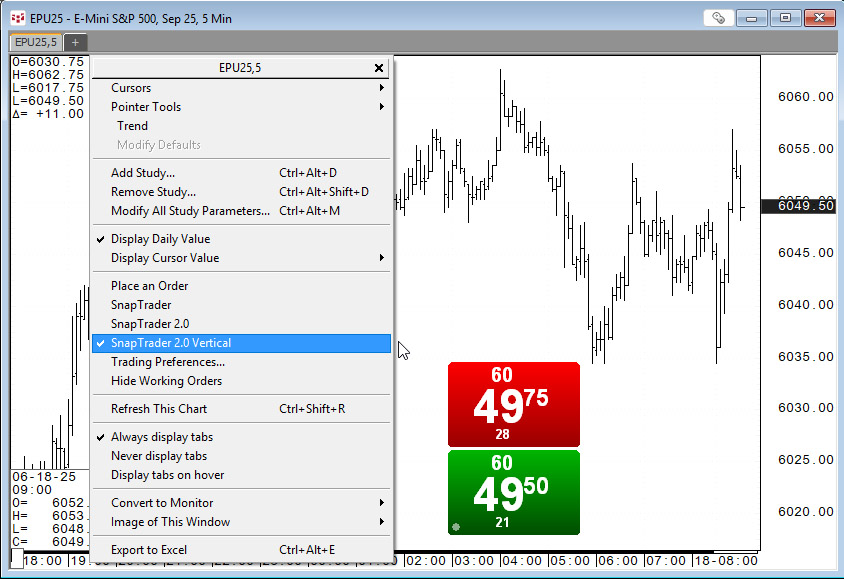Expand the Pointer Tools submenu
844x579 pixels.
click(x=242, y=107)
